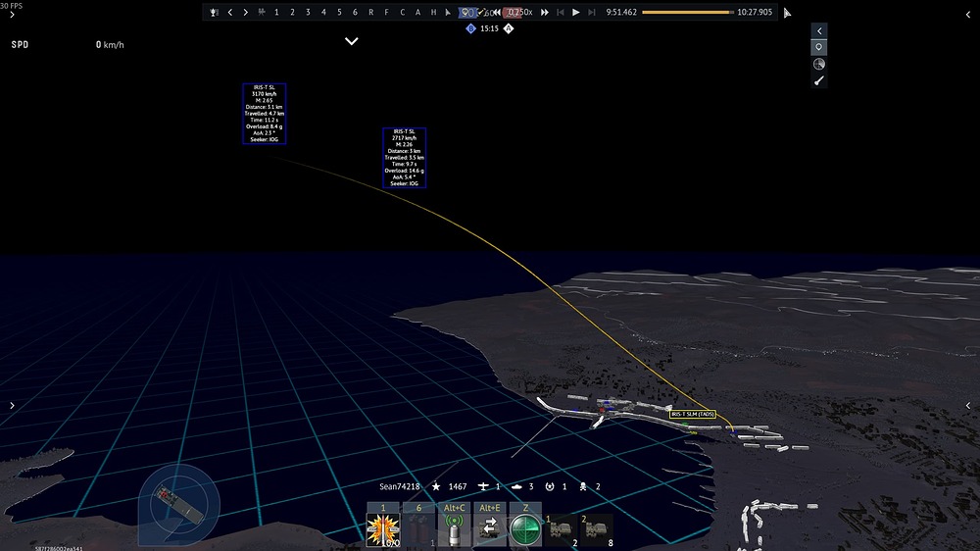This screenshot has height=551, width=980.
Task: Select the missile tracking tool
Action: (x=819, y=80)
